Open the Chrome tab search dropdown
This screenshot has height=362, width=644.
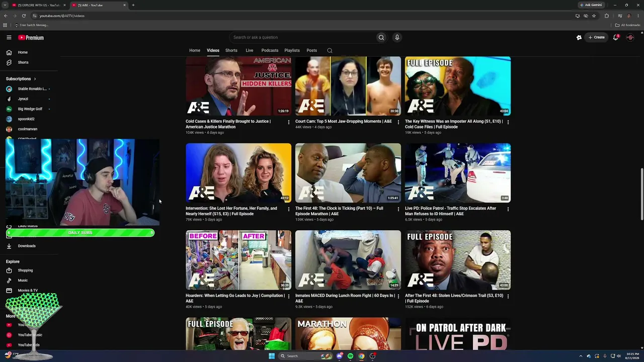click(5, 5)
